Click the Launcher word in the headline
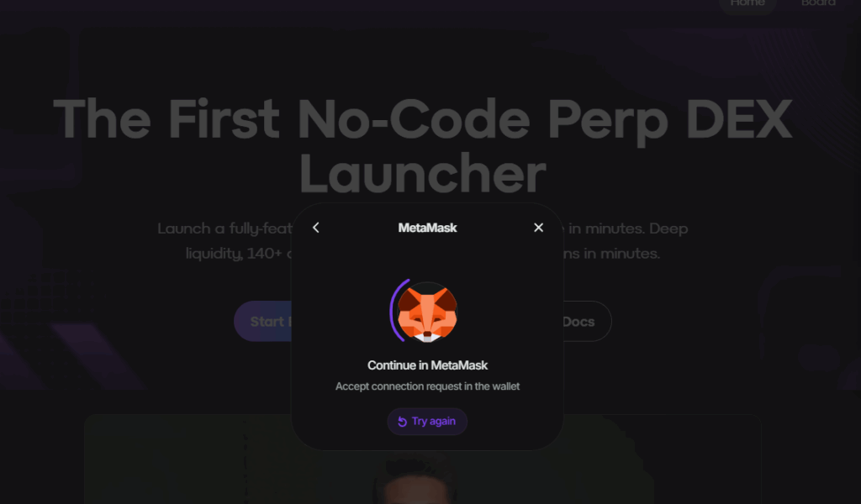861x504 pixels. point(423,175)
